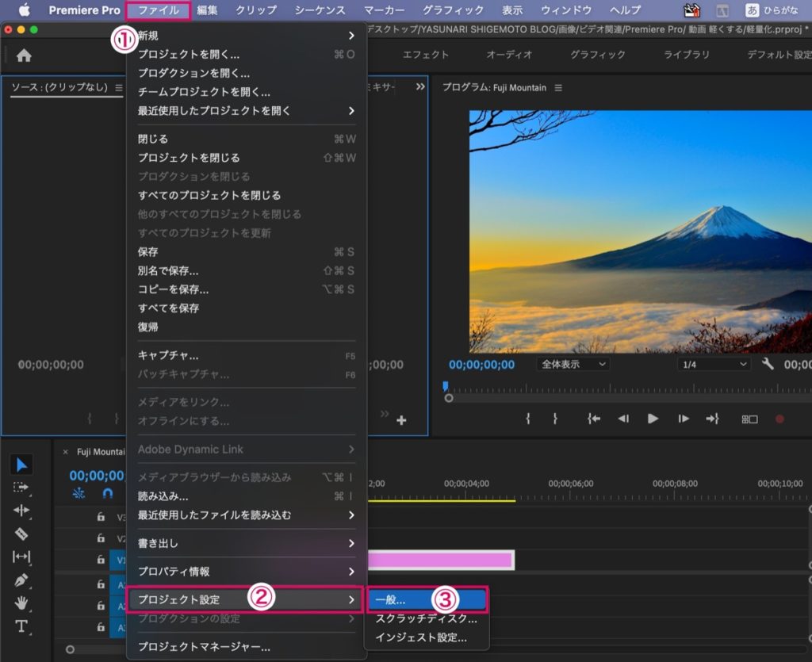The image size is (812, 662).
Task: Select the Slip tool
Action: (21, 557)
